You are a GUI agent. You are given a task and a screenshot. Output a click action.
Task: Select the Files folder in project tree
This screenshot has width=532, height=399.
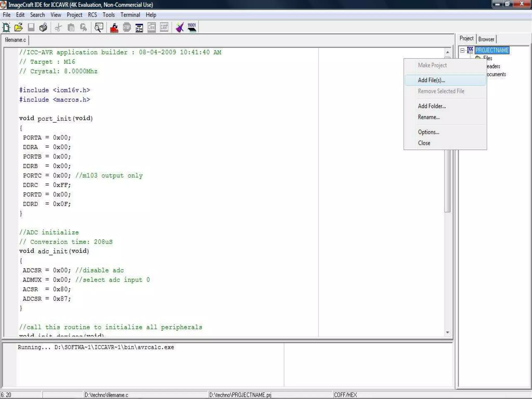point(488,58)
